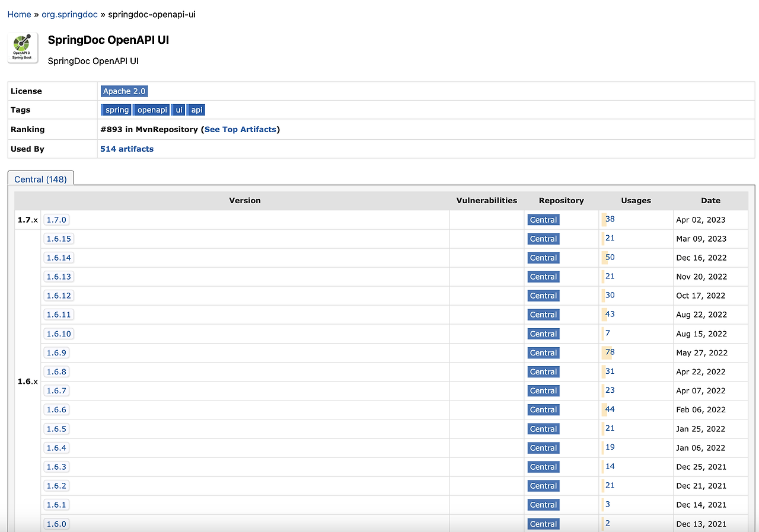
Task: Click the 1.6.12 version link
Action: point(59,296)
